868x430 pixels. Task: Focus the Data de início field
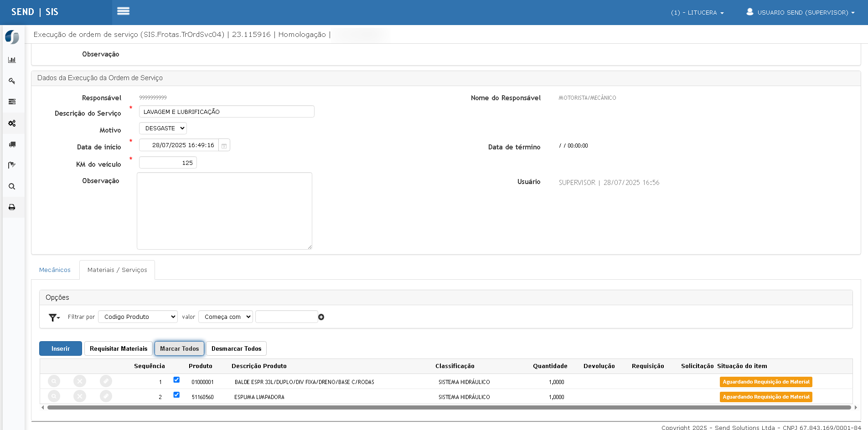pos(179,145)
